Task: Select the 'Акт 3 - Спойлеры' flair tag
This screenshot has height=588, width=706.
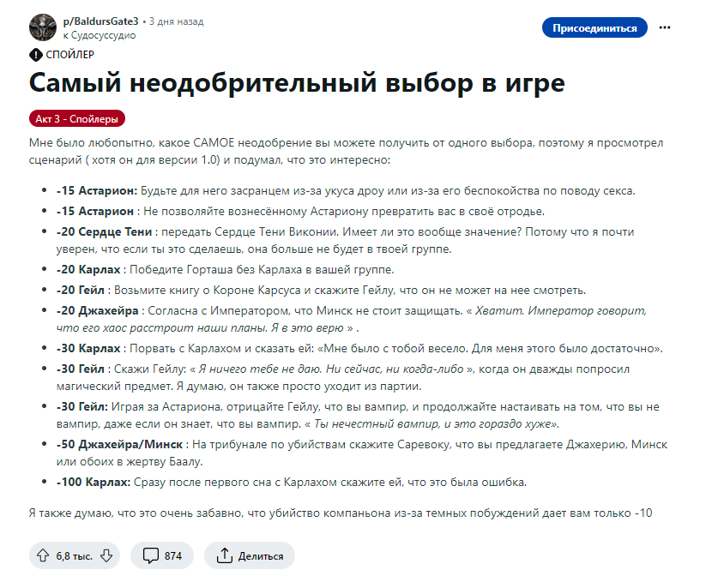Action: pyautogui.click(x=76, y=118)
